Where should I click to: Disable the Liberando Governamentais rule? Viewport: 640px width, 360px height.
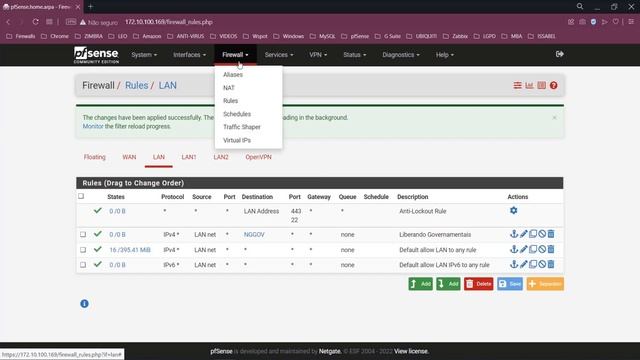542,234
